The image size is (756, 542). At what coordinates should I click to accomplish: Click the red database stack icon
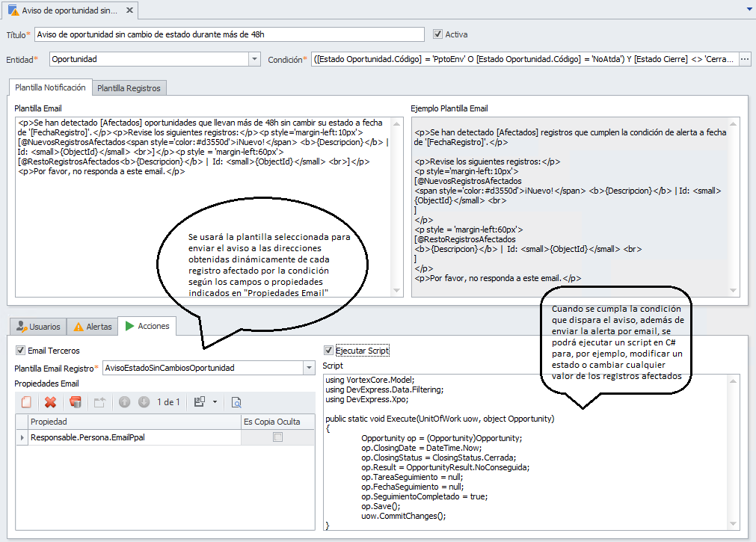coord(75,402)
